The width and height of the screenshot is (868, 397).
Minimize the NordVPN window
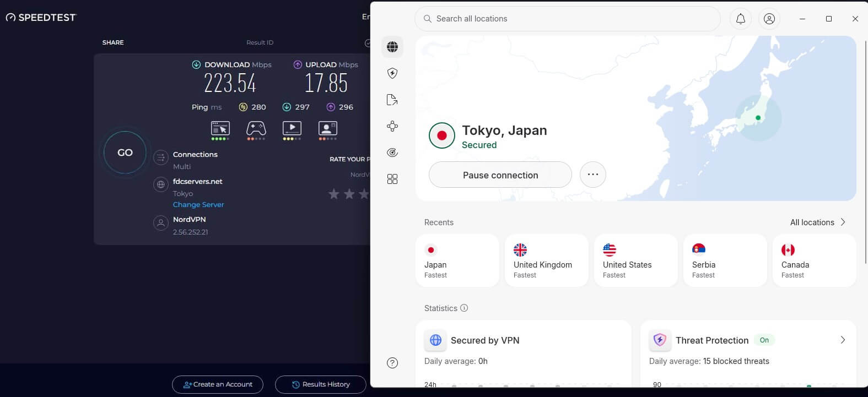point(802,19)
